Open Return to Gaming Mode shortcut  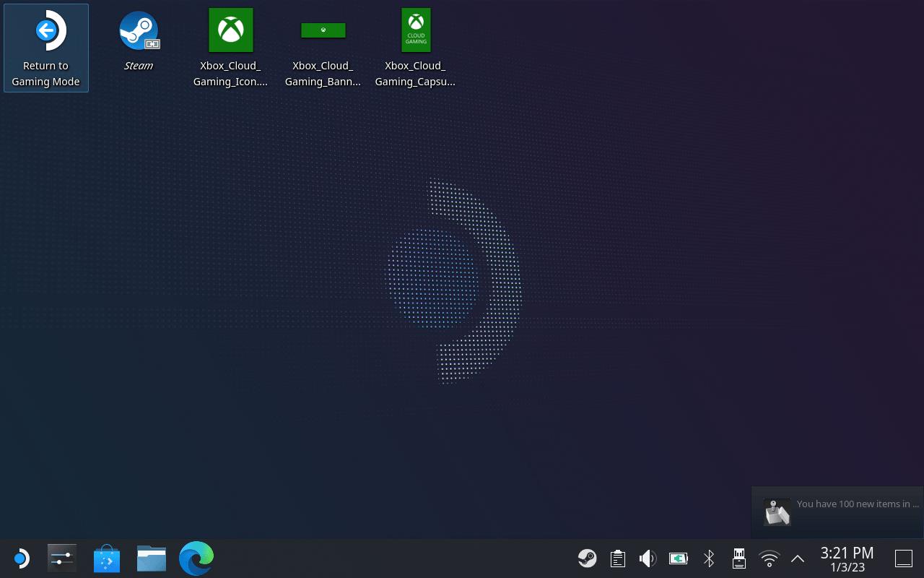(x=46, y=48)
